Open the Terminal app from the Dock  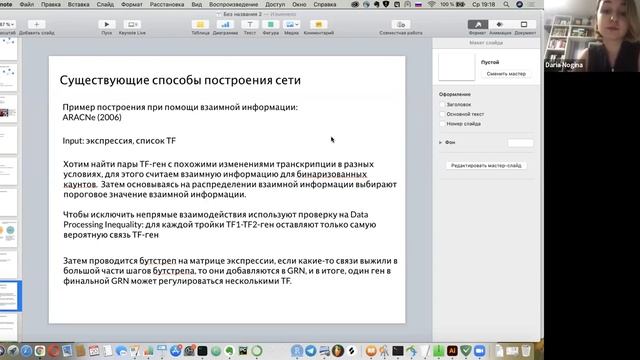tap(398, 351)
